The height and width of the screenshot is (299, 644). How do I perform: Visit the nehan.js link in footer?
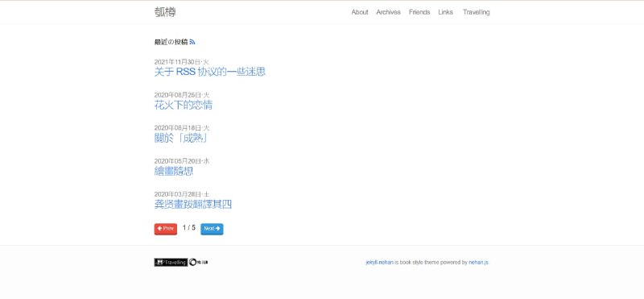tap(478, 263)
